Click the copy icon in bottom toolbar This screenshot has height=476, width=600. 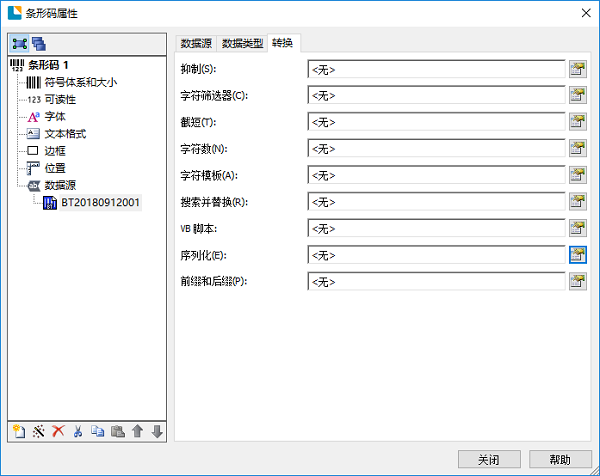(x=98, y=431)
